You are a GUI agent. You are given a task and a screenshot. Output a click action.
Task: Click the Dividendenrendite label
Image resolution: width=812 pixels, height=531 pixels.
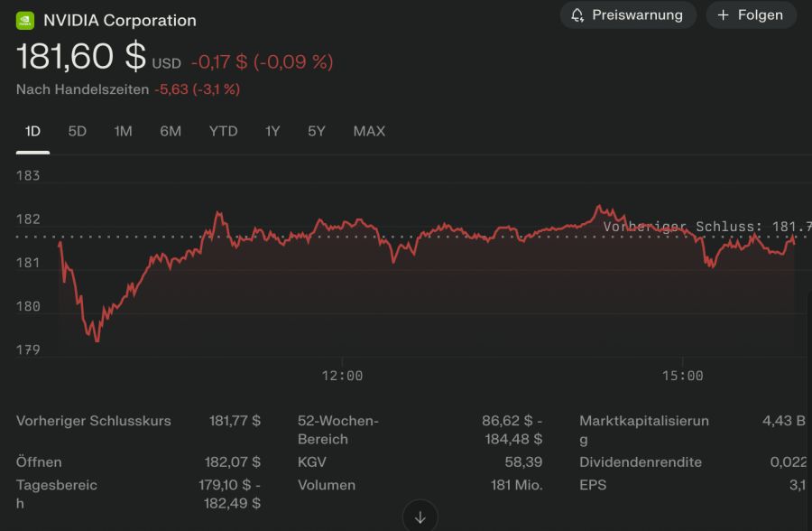tap(641, 461)
